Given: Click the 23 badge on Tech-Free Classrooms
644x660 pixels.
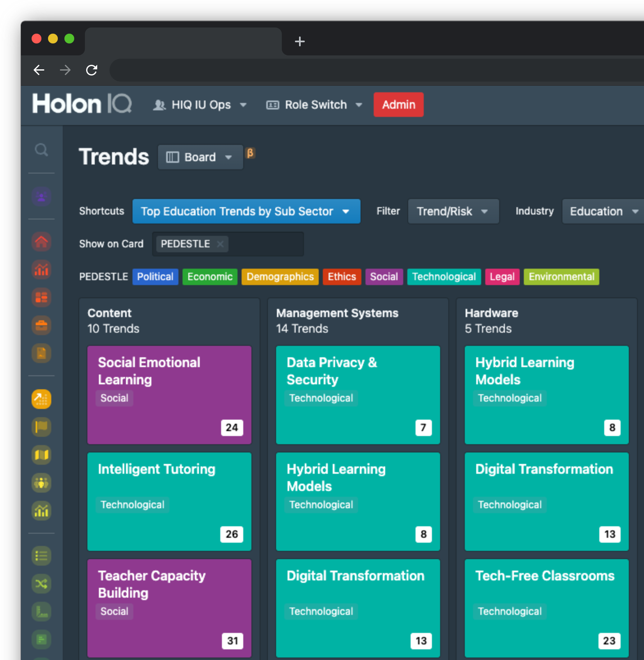Looking at the screenshot, I should pyautogui.click(x=609, y=641).
